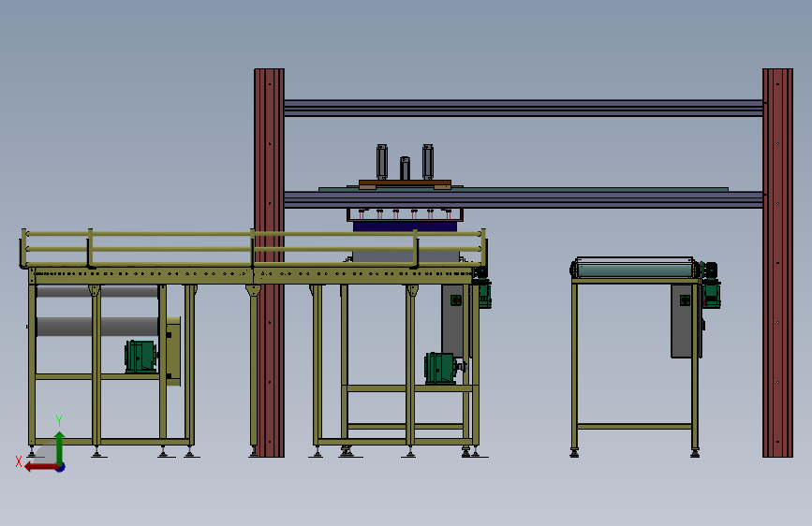Screen dimensions: 812x526
Task: Select the green motor under the left conveyor
Action: click(x=140, y=357)
